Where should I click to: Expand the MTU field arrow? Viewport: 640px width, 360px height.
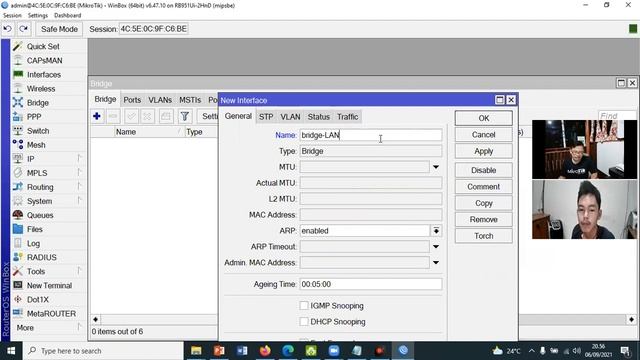[436, 167]
